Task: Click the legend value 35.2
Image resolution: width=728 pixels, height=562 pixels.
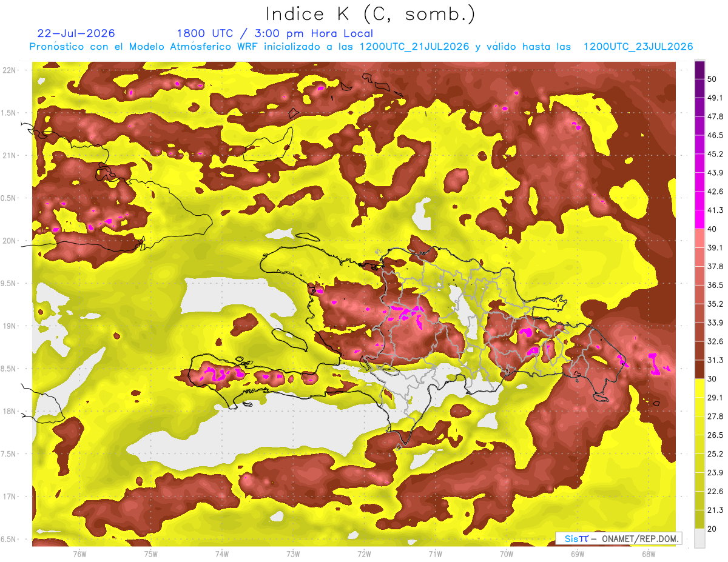Action: coord(715,304)
